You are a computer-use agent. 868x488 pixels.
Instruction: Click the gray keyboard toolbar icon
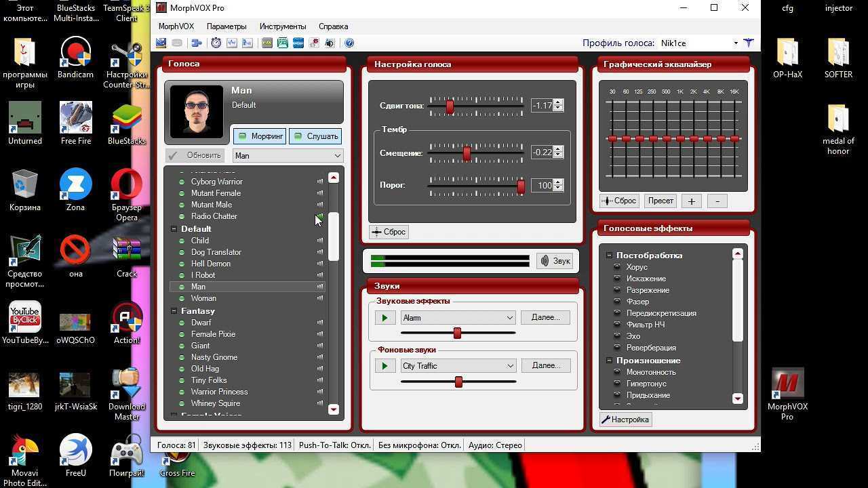(x=177, y=43)
